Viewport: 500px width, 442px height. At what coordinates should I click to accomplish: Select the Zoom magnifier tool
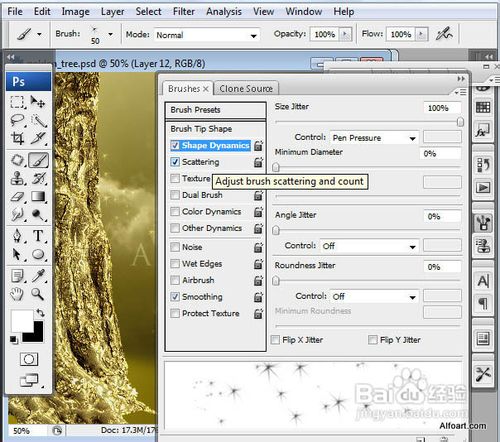tap(38, 294)
